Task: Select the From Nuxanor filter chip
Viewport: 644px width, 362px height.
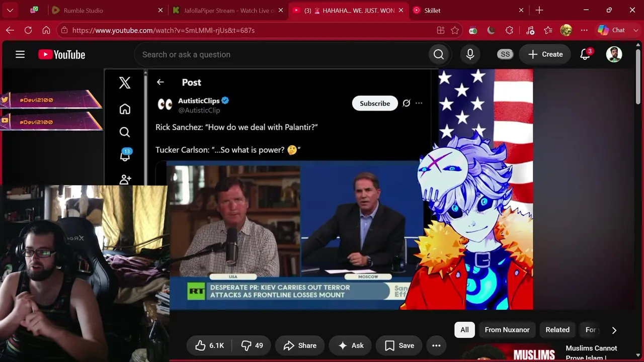Action: [x=507, y=330]
